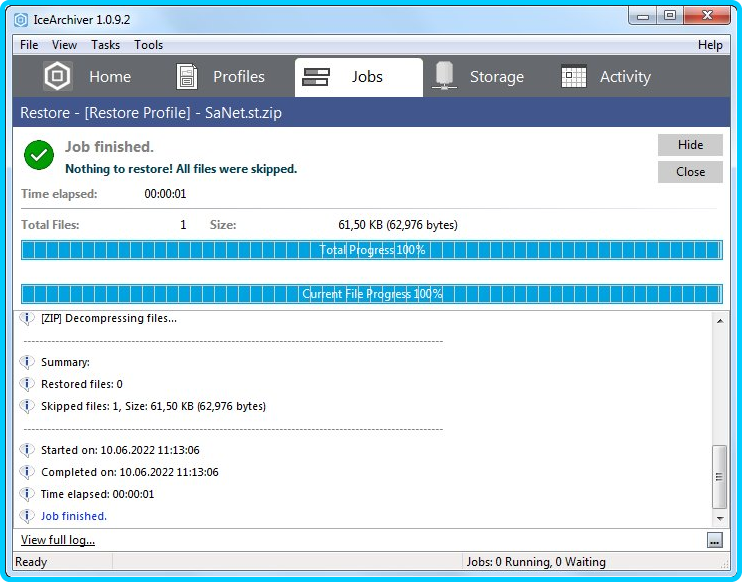The image size is (742, 582).
Task: Click the Current File Progress bar
Action: tap(371, 294)
